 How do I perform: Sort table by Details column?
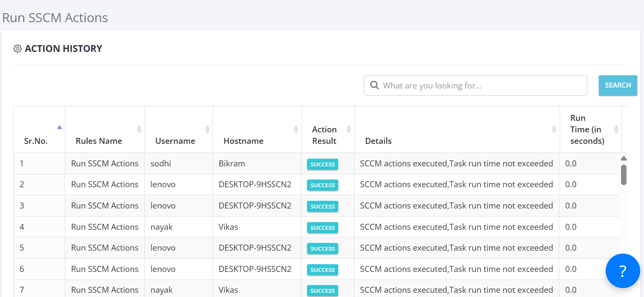[457, 129]
